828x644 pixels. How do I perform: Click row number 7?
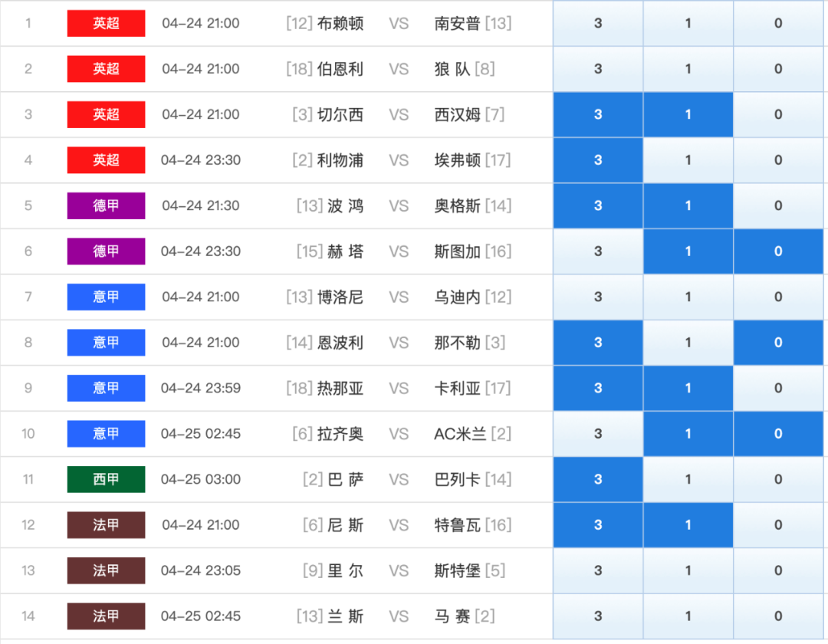point(28,297)
